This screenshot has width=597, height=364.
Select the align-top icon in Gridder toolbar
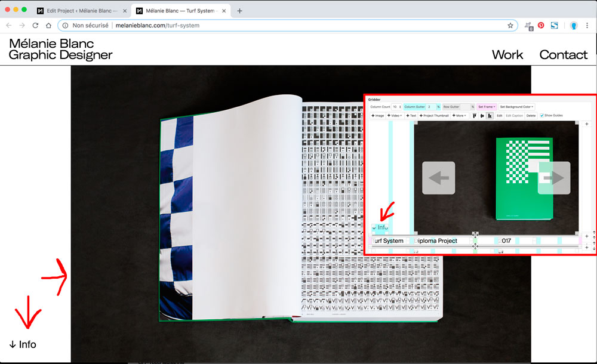point(475,116)
